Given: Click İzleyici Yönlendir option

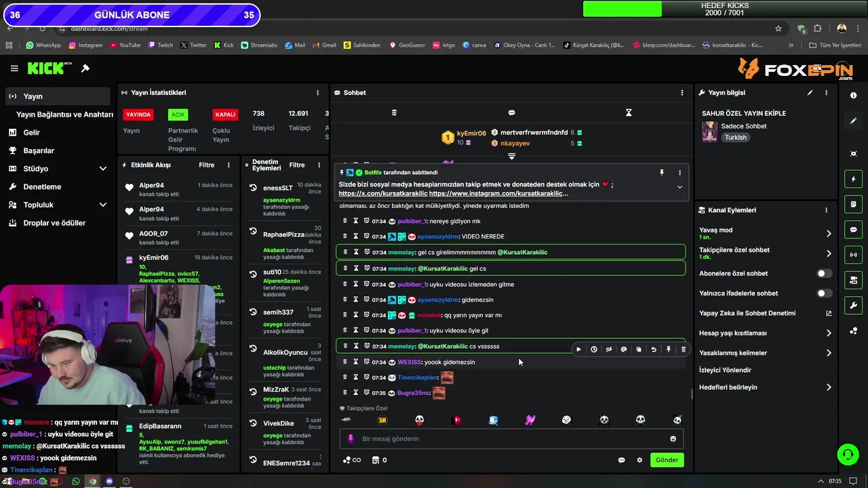Looking at the screenshot, I should pos(725,370).
